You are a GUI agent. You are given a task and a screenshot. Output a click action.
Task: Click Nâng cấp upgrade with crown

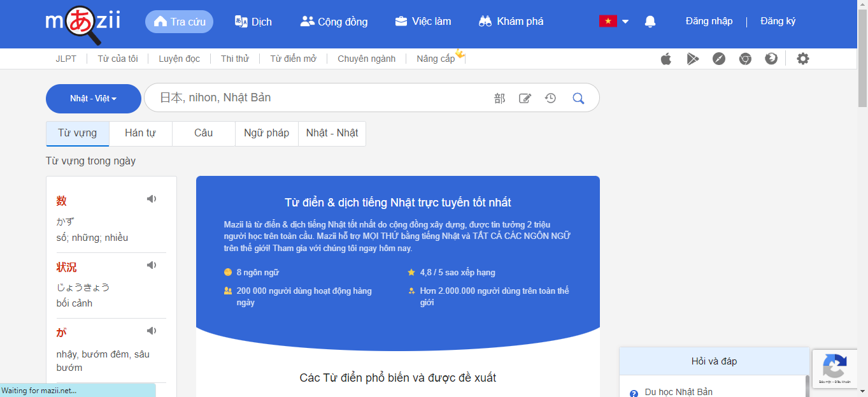click(x=440, y=57)
